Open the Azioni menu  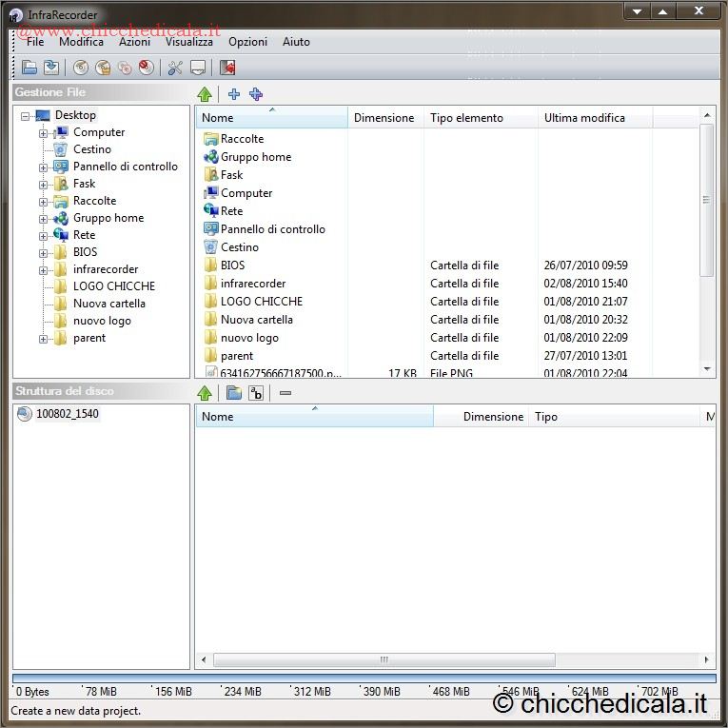click(x=134, y=42)
